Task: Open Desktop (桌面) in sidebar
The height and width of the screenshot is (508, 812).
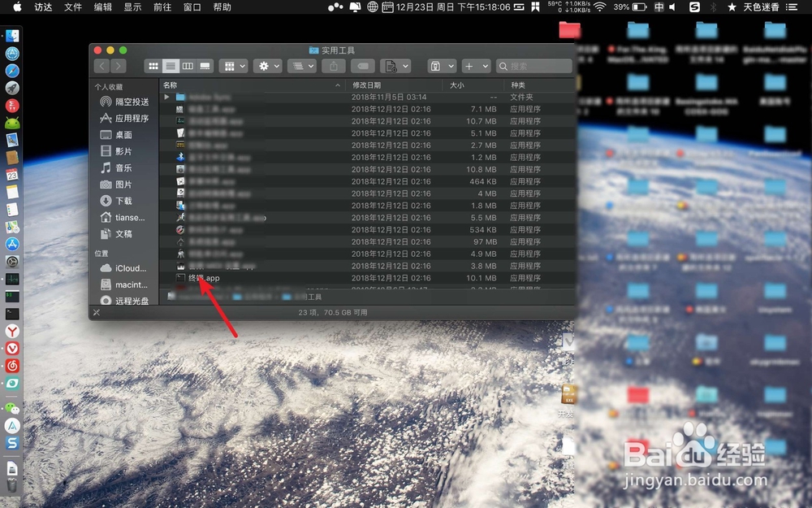Action: point(116,135)
